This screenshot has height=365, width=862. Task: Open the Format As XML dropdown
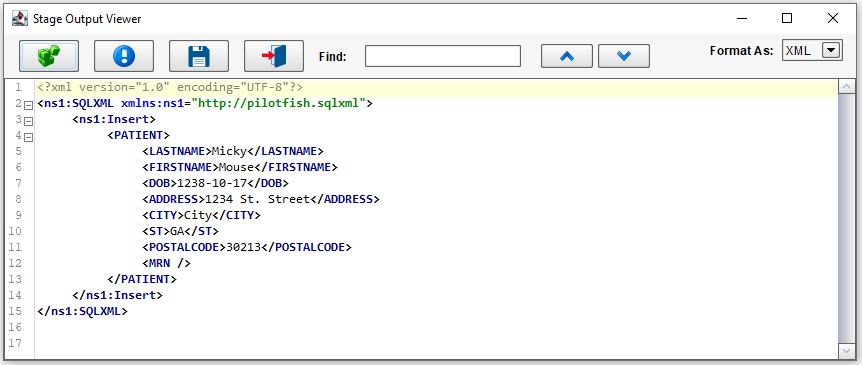click(x=831, y=51)
